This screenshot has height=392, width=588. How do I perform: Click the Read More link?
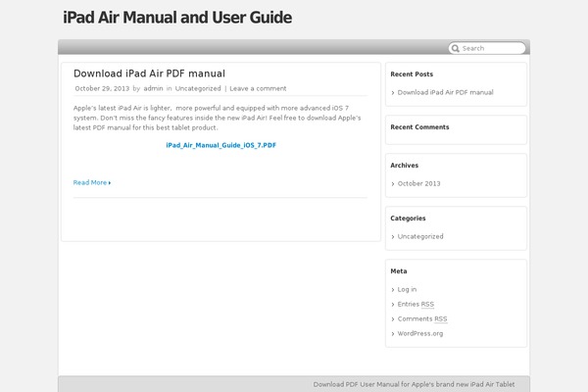point(92,182)
